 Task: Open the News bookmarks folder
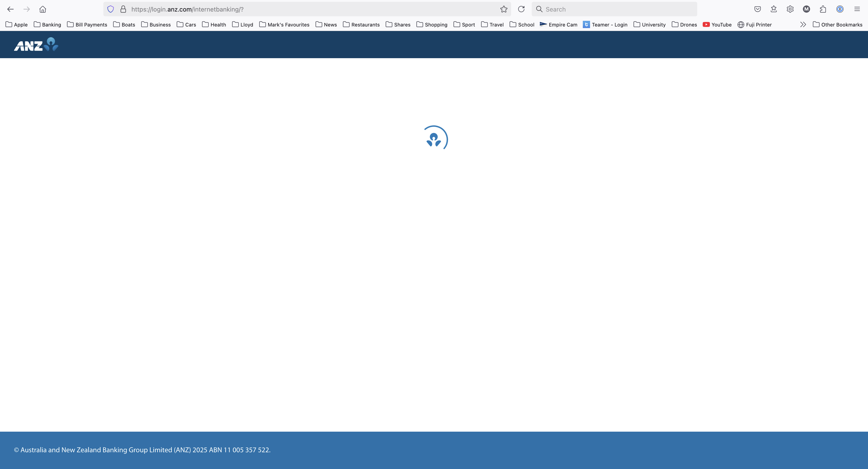pos(326,25)
